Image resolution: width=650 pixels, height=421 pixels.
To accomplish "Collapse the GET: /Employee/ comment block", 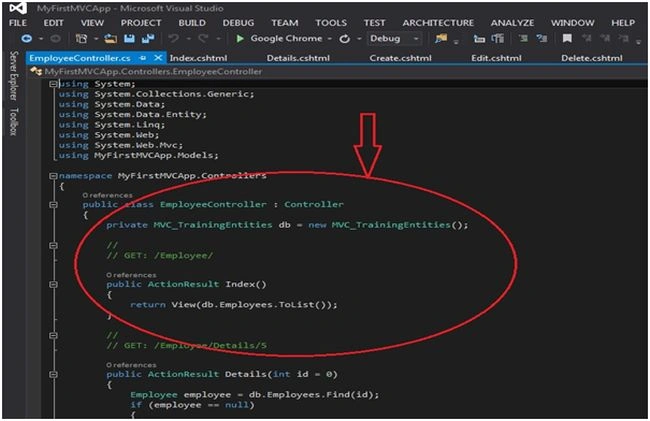I will [53, 245].
